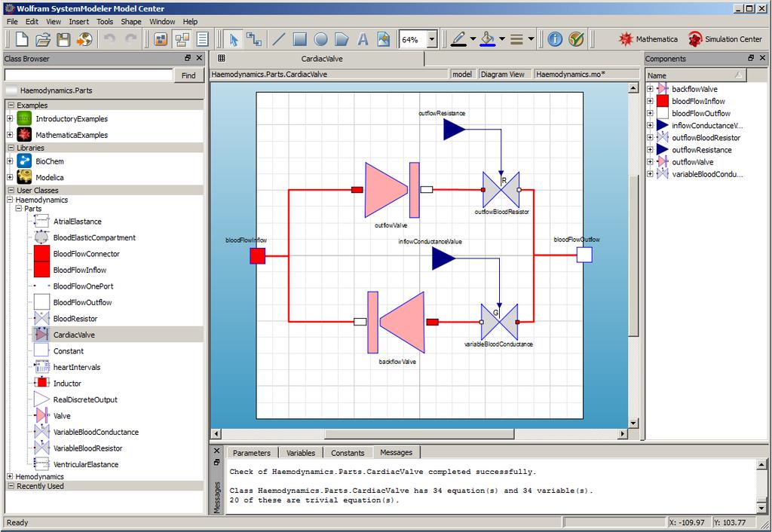Open the Edit menu

(32, 22)
